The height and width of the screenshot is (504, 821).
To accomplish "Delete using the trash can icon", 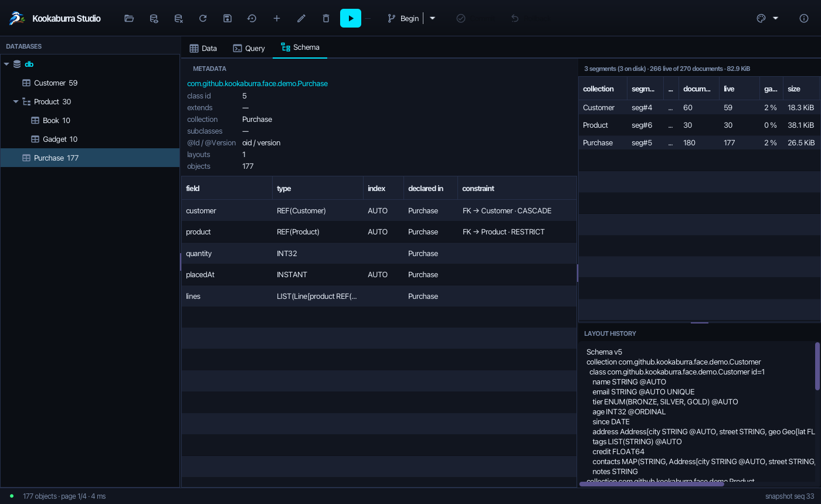I will [326, 18].
